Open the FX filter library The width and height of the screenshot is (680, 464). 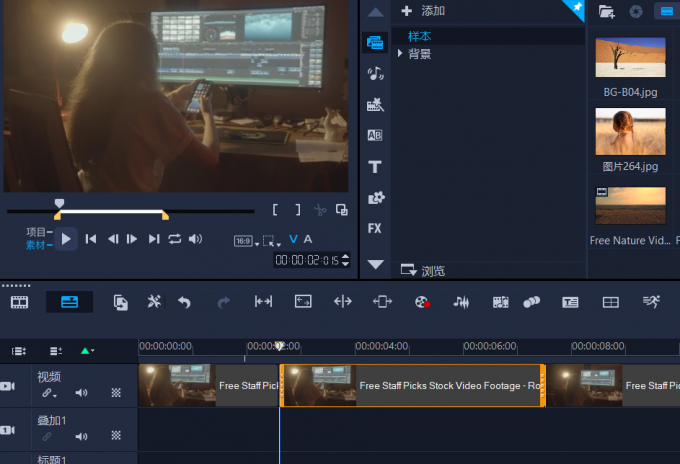tap(374, 228)
